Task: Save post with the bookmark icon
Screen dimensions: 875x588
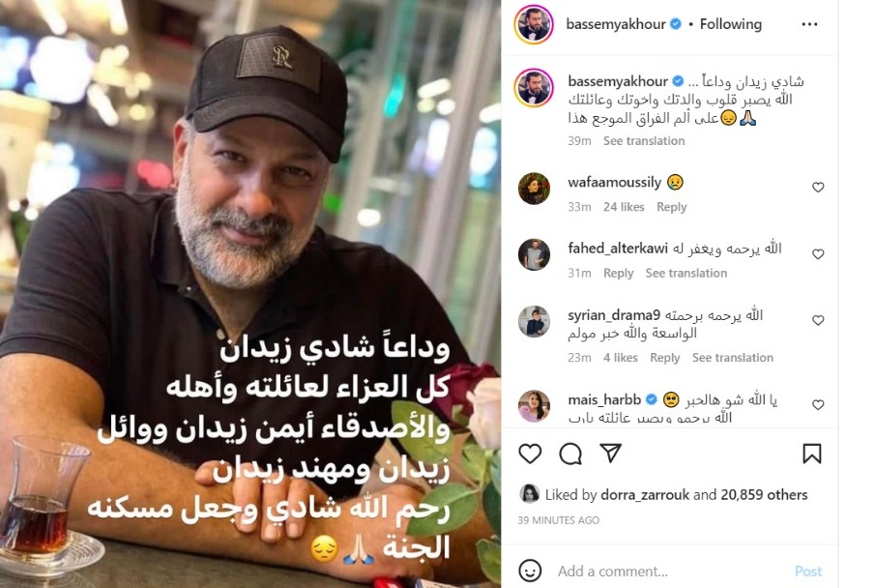Action: (x=812, y=454)
